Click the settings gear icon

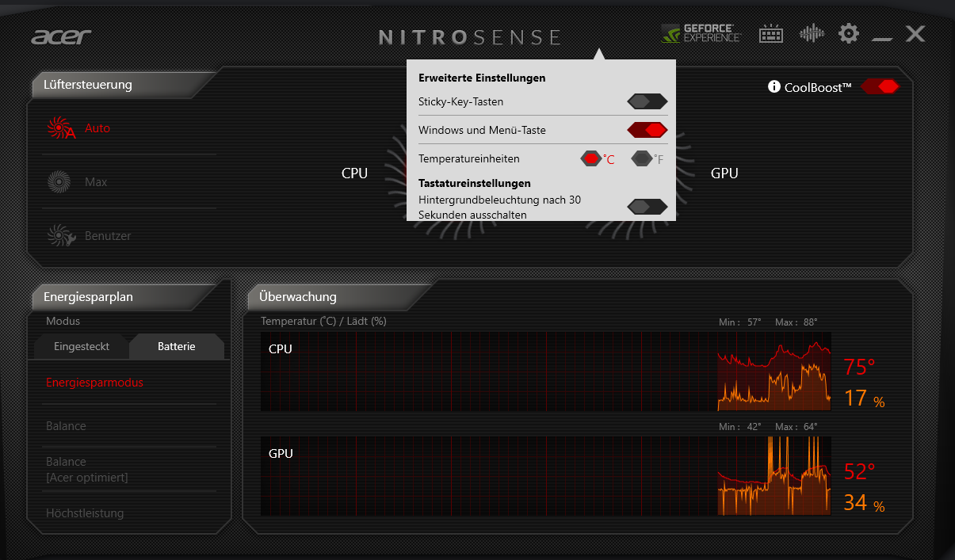pos(849,33)
